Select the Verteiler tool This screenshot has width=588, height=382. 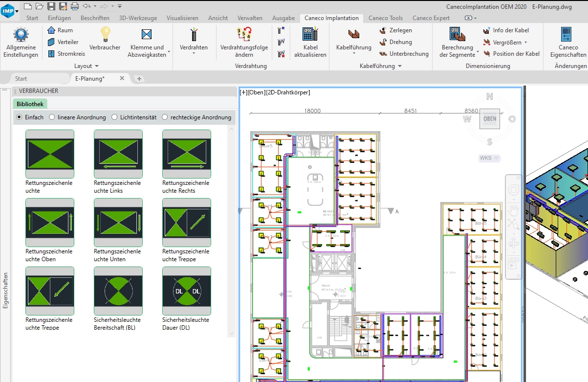coord(63,42)
